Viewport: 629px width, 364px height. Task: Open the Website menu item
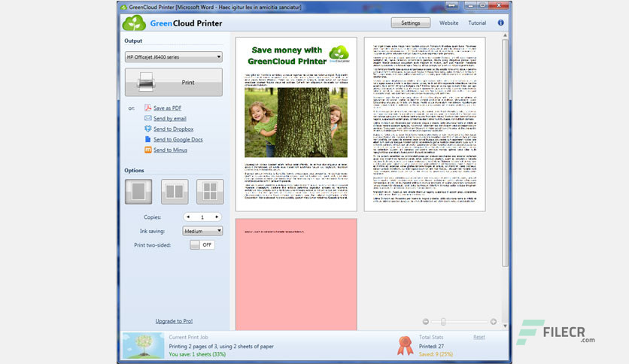pos(449,23)
